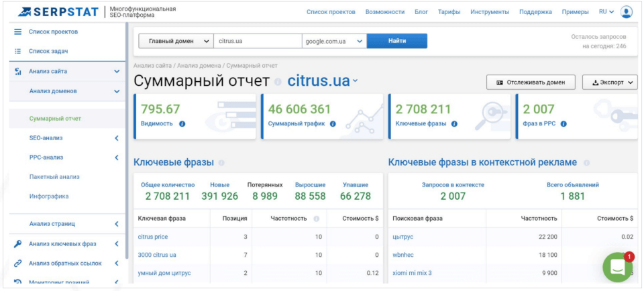Click the domain input field containing citrus.ua

tap(258, 41)
